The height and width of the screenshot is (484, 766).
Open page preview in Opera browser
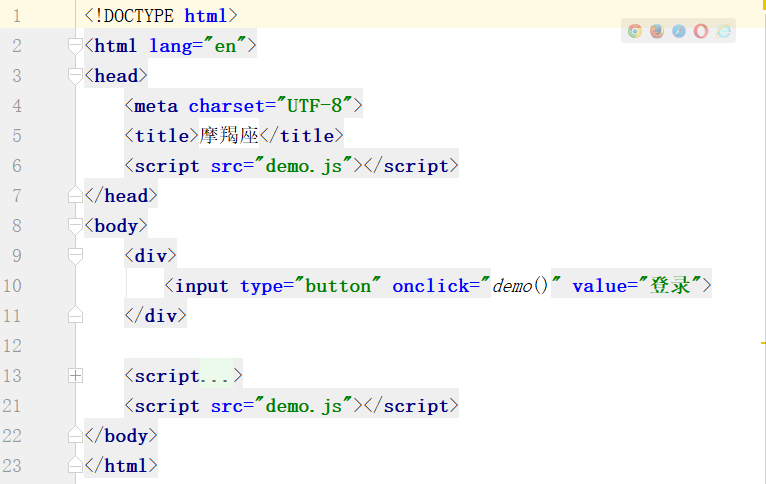701,31
